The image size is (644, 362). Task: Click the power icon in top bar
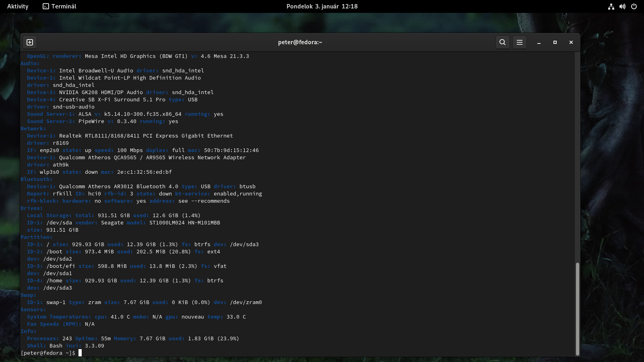click(x=634, y=6)
